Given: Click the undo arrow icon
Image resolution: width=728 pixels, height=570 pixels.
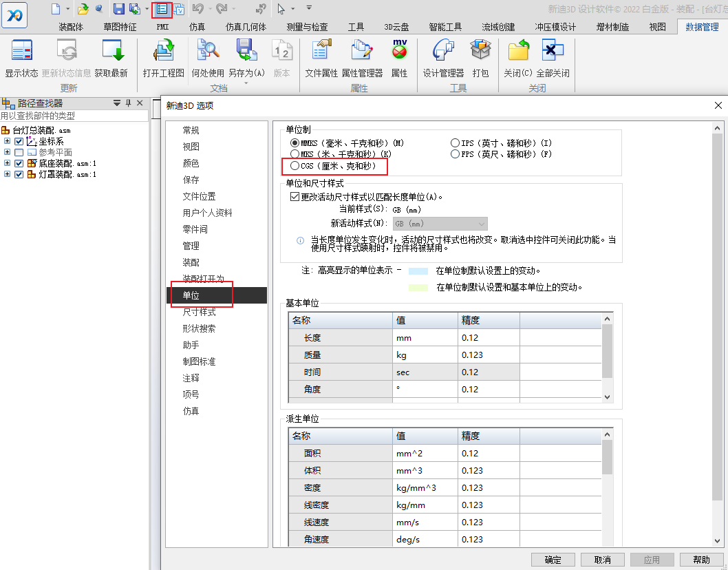Looking at the screenshot, I should click(x=198, y=9).
